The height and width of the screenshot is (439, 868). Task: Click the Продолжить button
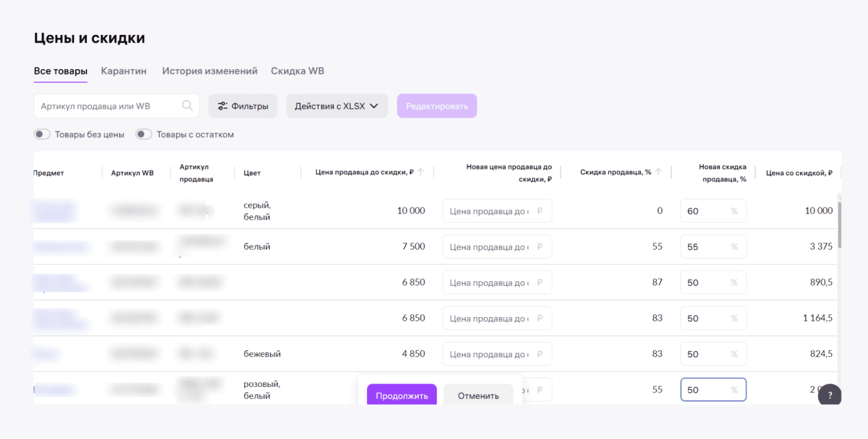tap(402, 394)
